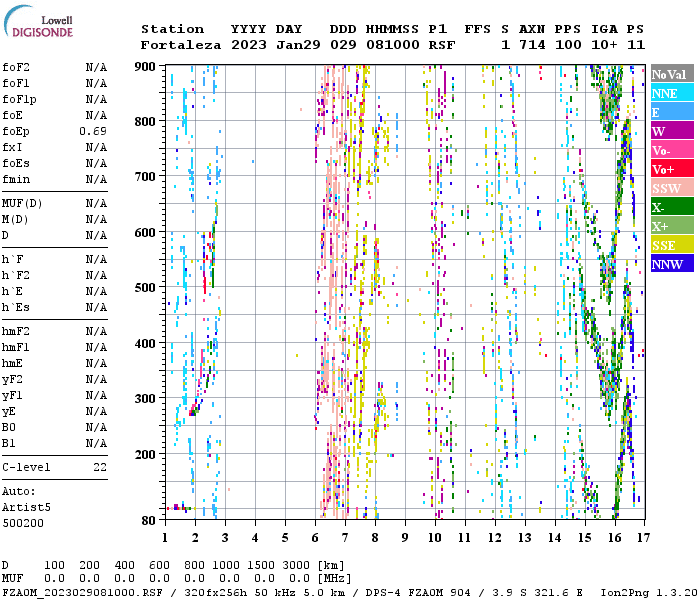Viewport: 700px width, 600px height.
Task: Click the AXN value 714
Action: [532, 45]
